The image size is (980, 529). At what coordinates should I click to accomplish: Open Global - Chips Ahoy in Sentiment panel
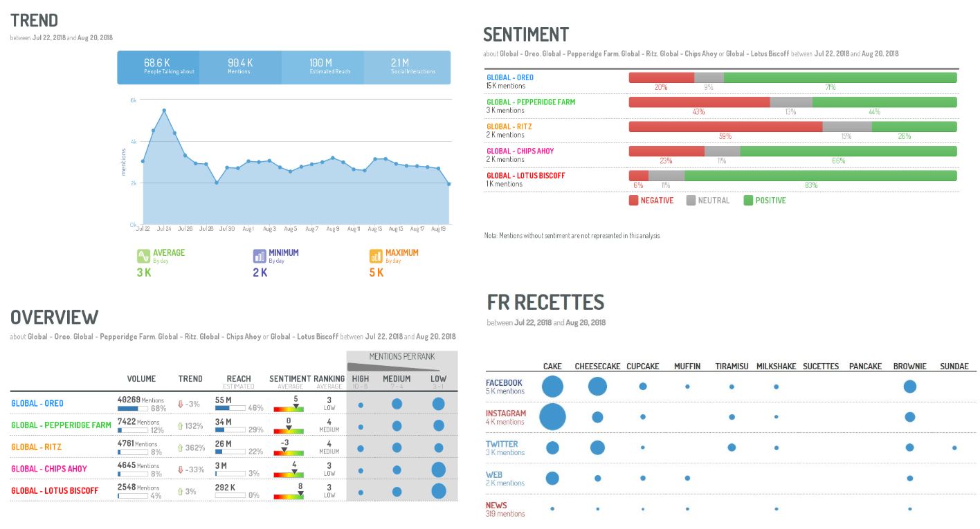pos(520,151)
